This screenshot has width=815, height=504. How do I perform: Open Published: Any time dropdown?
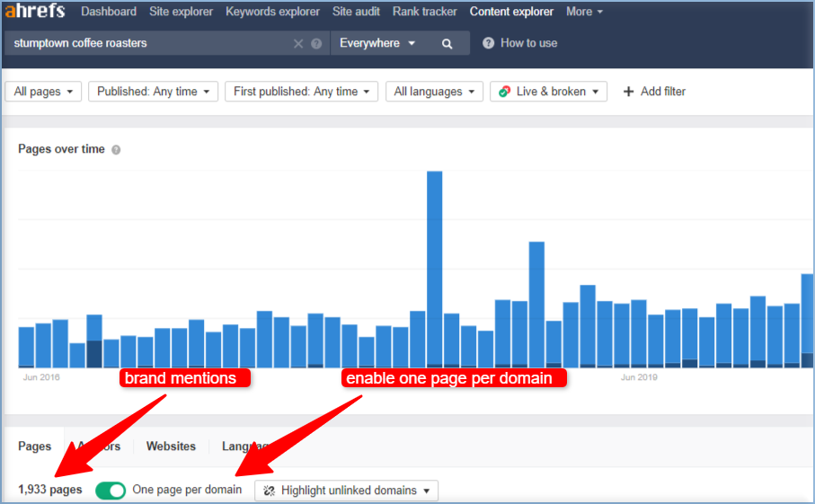[x=154, y=92]
